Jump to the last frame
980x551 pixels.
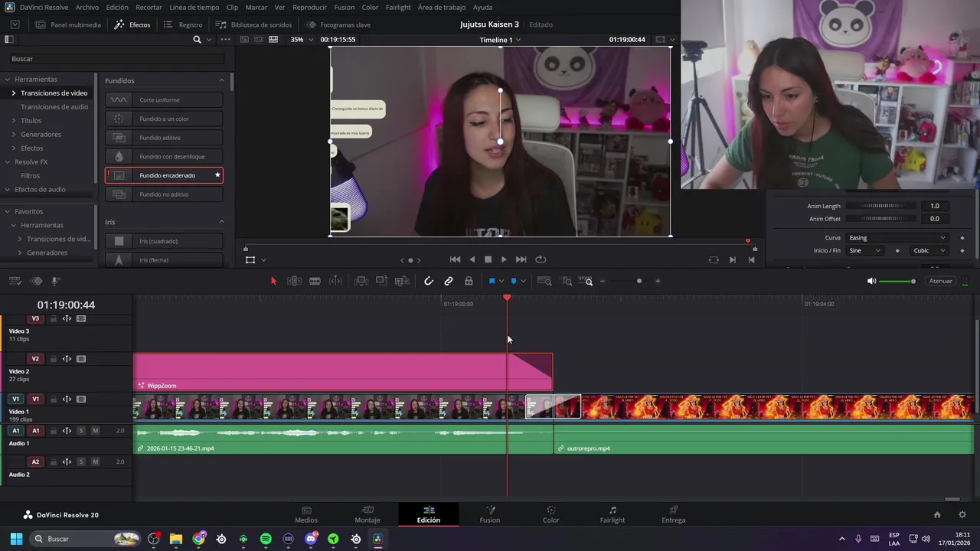(521, 259)
